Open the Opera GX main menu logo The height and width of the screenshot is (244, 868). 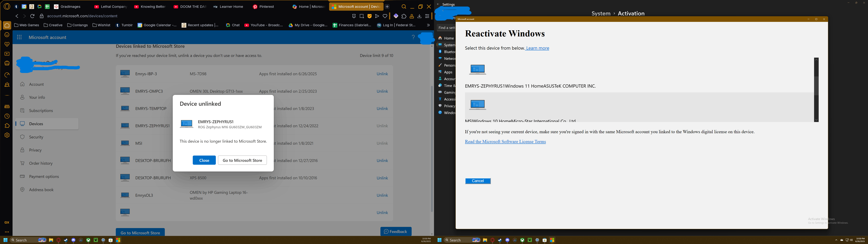7,6
